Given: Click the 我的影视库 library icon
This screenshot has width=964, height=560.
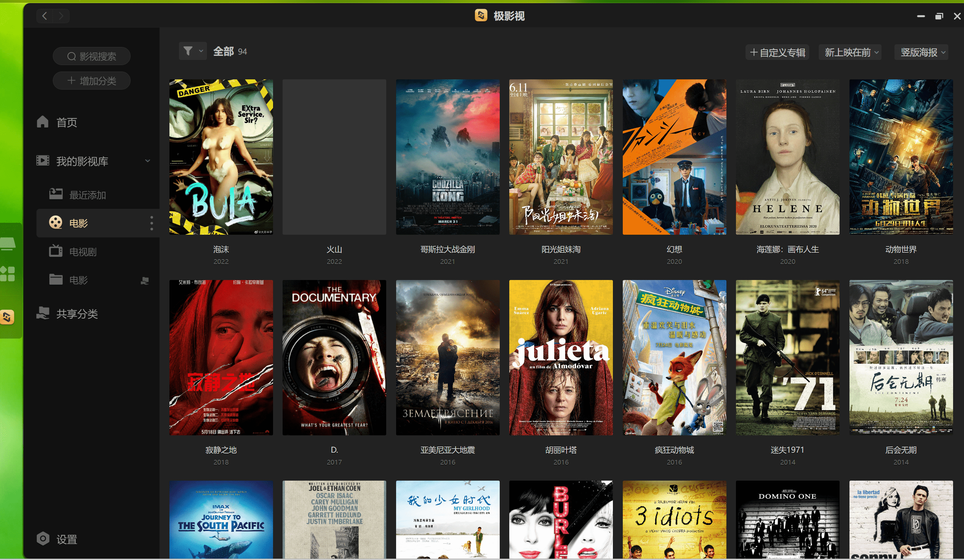Looking at the screenshot, I should coord(43,160).
